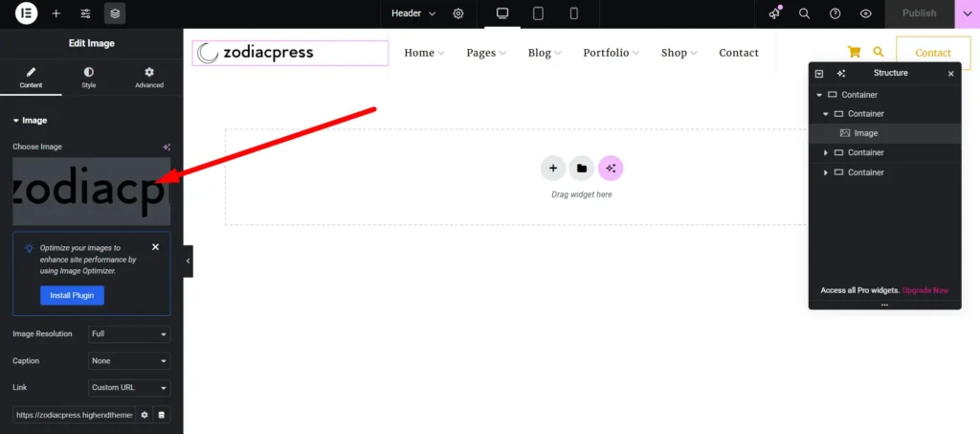This screenshot has height=434, width=980.
Task: Select Image item in Structure tree
Action: (865, 133)
